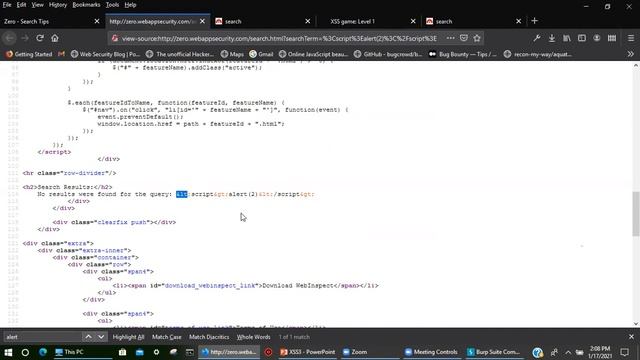640x360 pixels.
Task: Click the highlighted &lt; entity in source
Action: pos(182,194)
